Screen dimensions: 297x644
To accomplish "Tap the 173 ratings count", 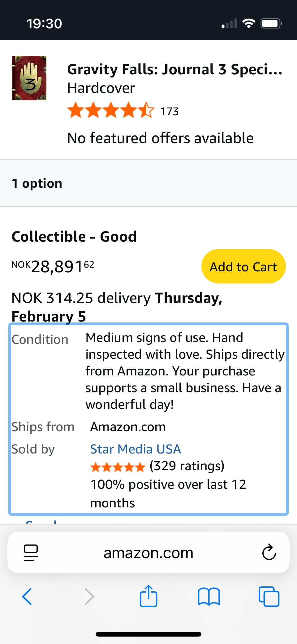I will point(169,112).
